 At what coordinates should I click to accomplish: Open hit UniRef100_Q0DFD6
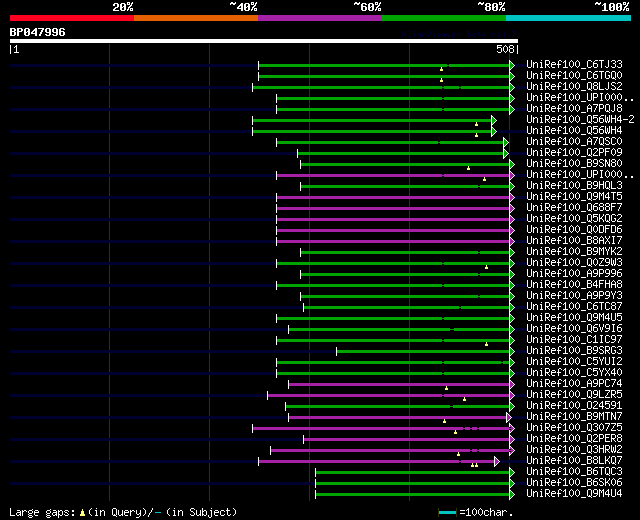click(574, 229)
